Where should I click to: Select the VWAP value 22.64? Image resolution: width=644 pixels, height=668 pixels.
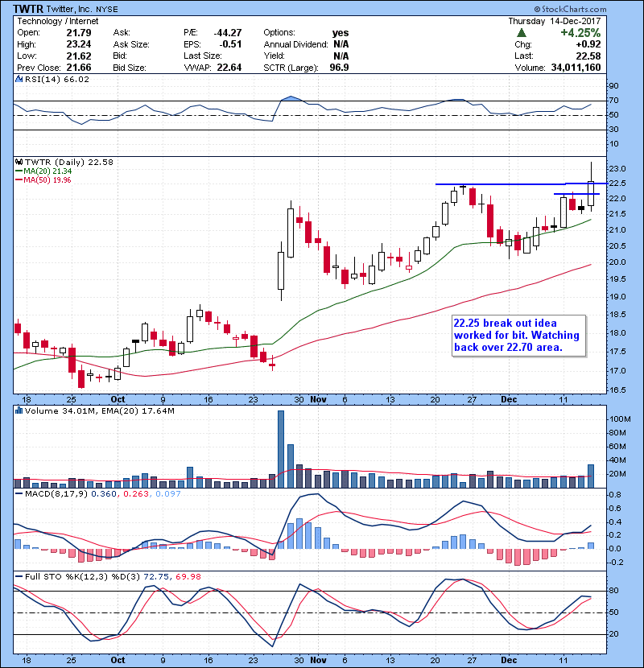click(229, 68)
